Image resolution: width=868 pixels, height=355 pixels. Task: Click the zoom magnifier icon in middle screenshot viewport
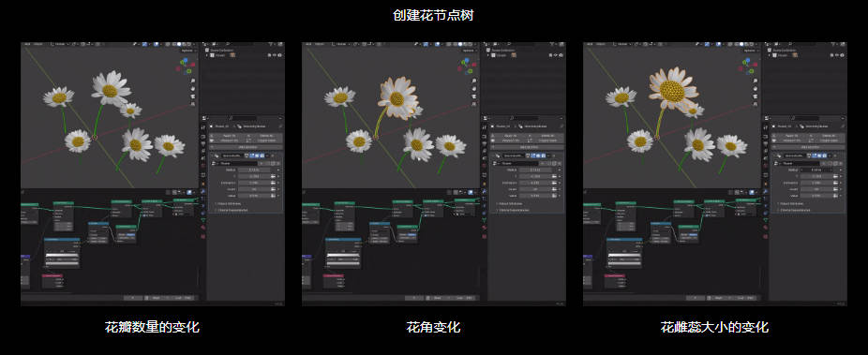click(x=474, y=81)
